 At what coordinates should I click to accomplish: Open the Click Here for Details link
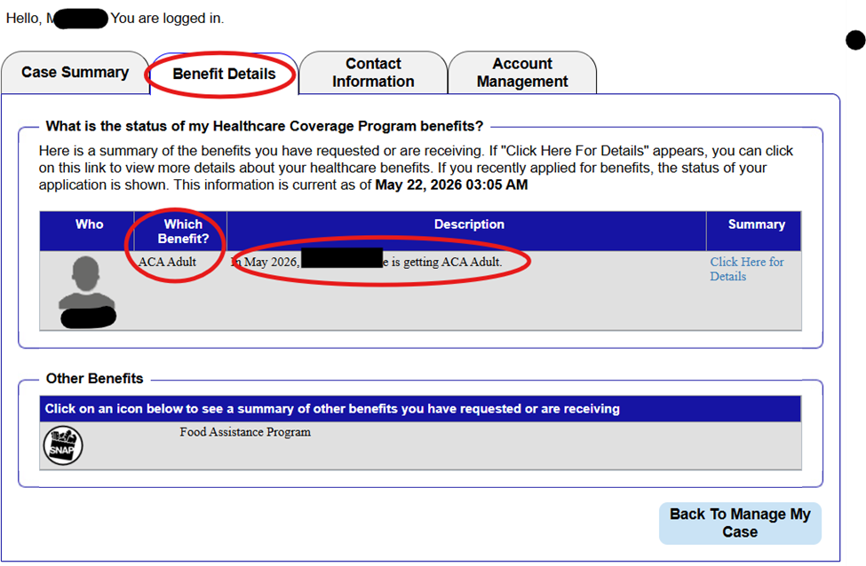click(x=747, y=269)
